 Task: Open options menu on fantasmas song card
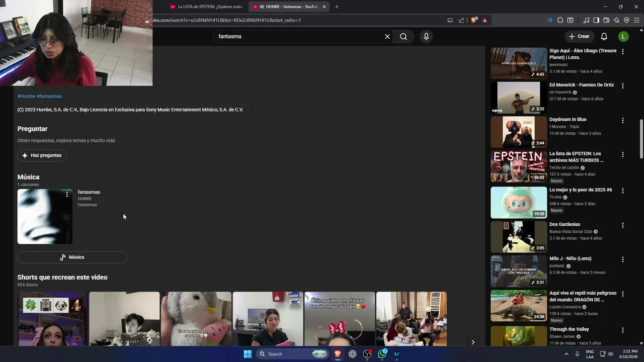pyautogui.click(x=67, y=195)
